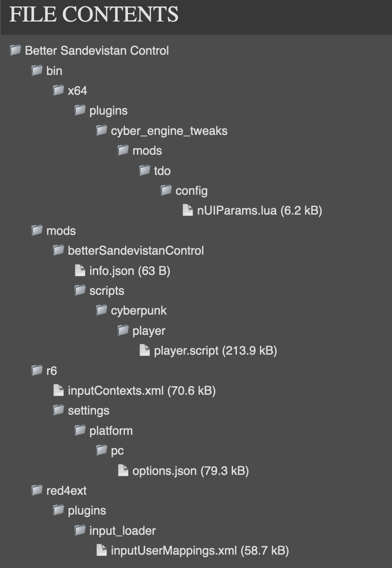Click the cyber_engine_tweaks folder icon
This screenshot has width=392, height=568.
pyautogui.click(x=101, y=130)
